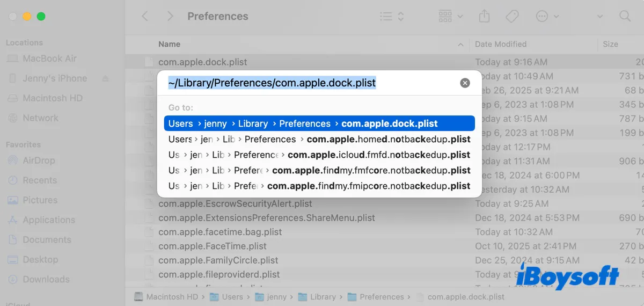Sort files by the Name column
Screen dimensions: 644x306
point(170,44)
